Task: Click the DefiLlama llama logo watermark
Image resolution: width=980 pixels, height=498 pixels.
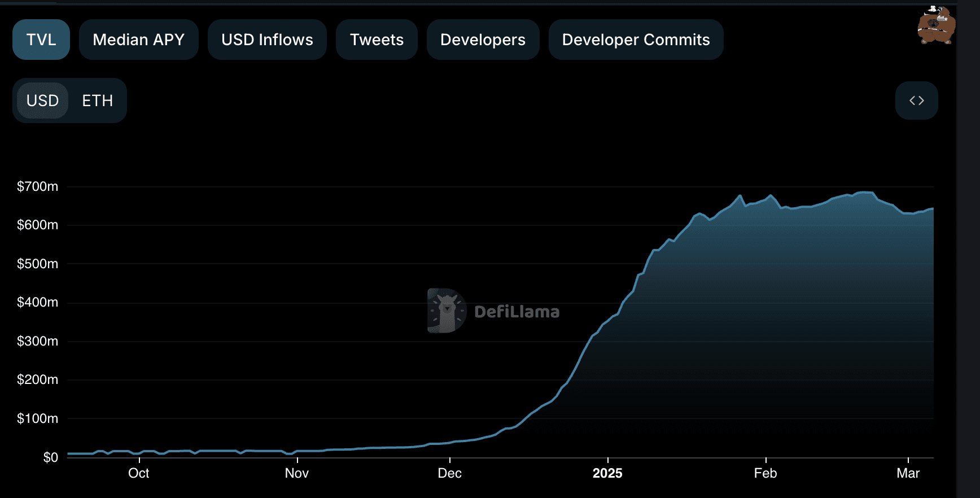Action: tap(447, 311)
